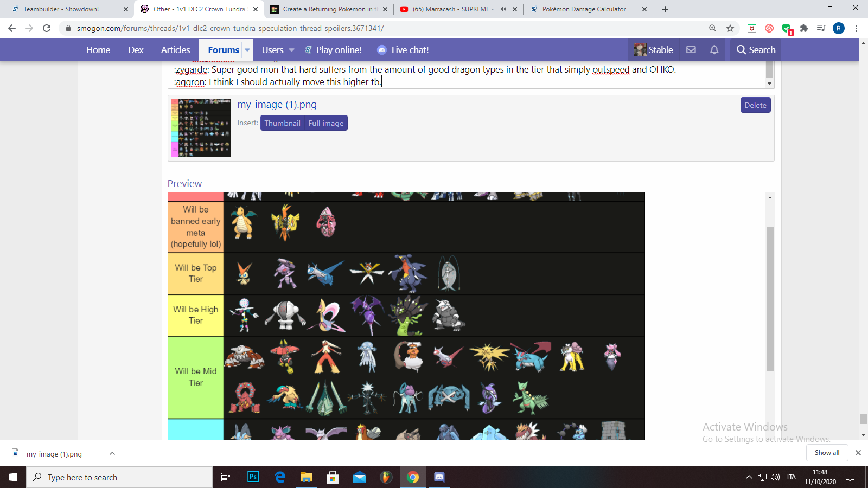The image size is (868, 488).
Task: Open the Mail app from the taskbar
Action: (x=360, y=477)
